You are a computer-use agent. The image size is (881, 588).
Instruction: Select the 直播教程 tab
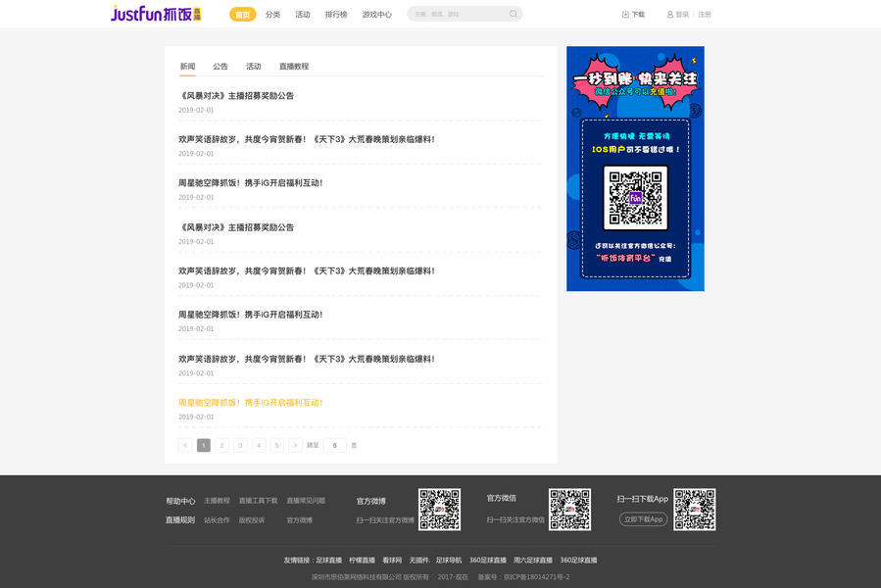(x=294, y=66)
